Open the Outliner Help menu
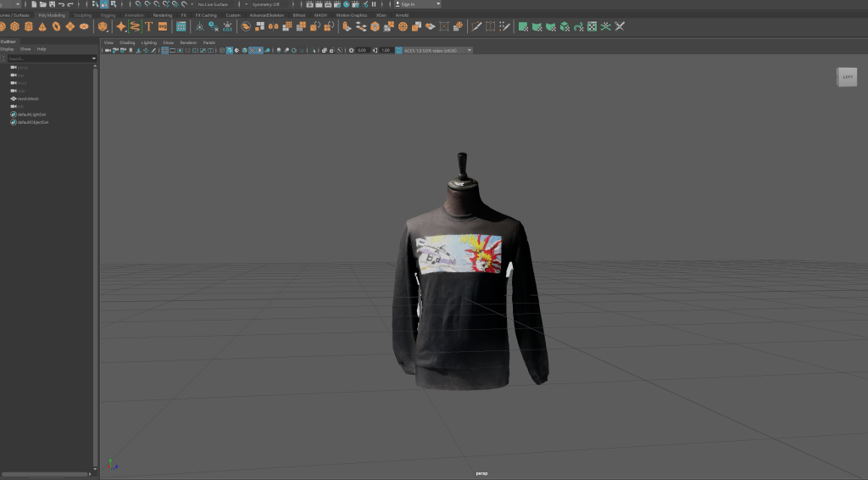 pyautogui.click(x=42, y=49)
